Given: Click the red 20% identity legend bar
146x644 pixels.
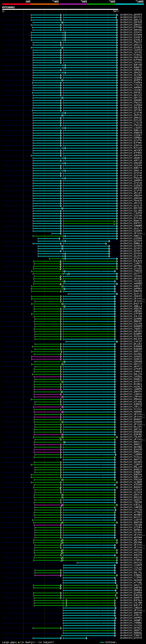Looking at the screenshot, I should point(16,4).
